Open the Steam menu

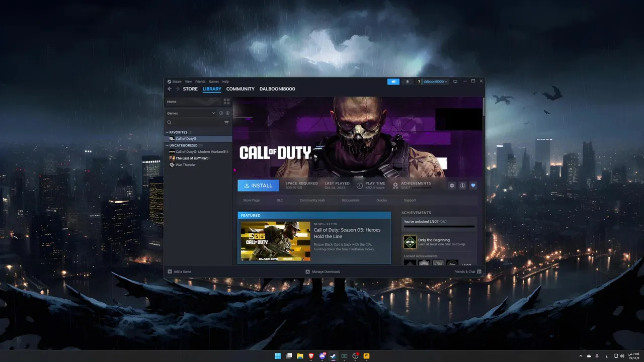(177, 81)
